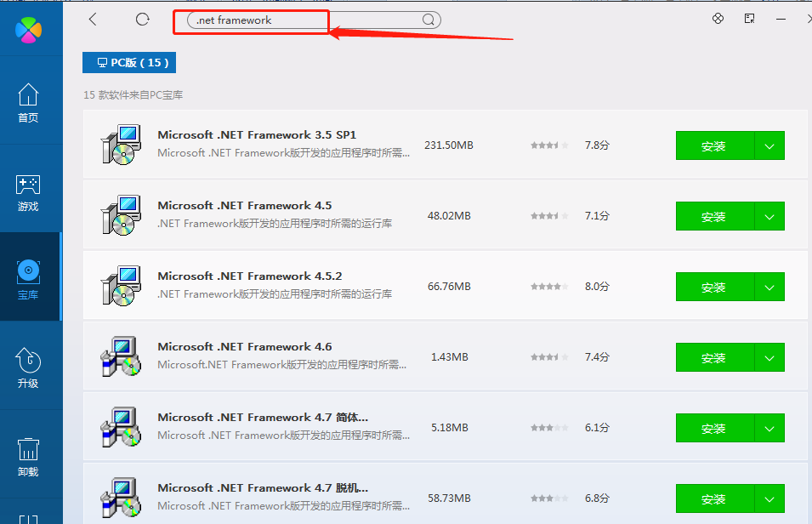
Task: Focus the .net framework search field
Action: coord(314,20)
